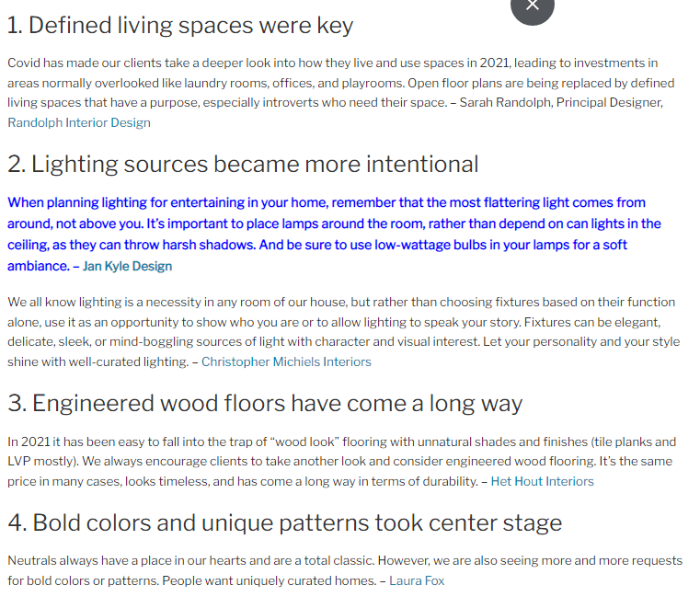This screenshot has height=608, width=700.
Task: Click the paragraph starting 'We all know lighting'
Action: click(344, 332)
